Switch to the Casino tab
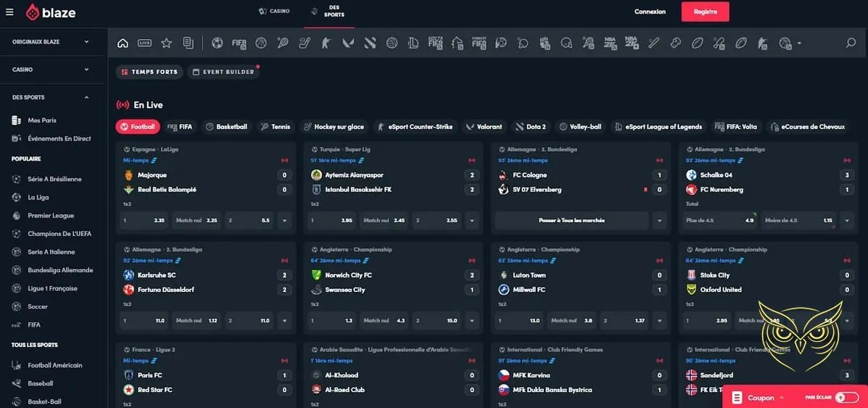 [274, 12]
